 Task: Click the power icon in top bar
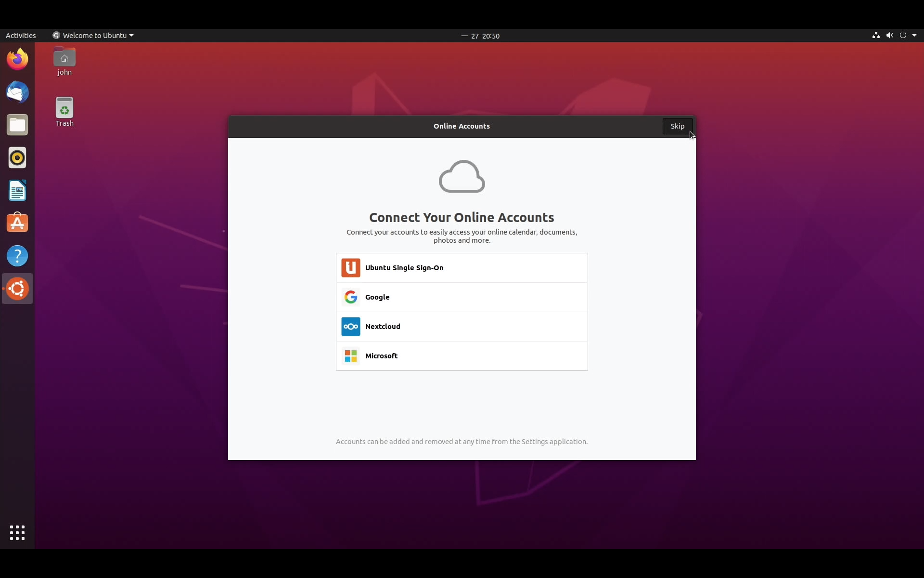click(903, 35)
